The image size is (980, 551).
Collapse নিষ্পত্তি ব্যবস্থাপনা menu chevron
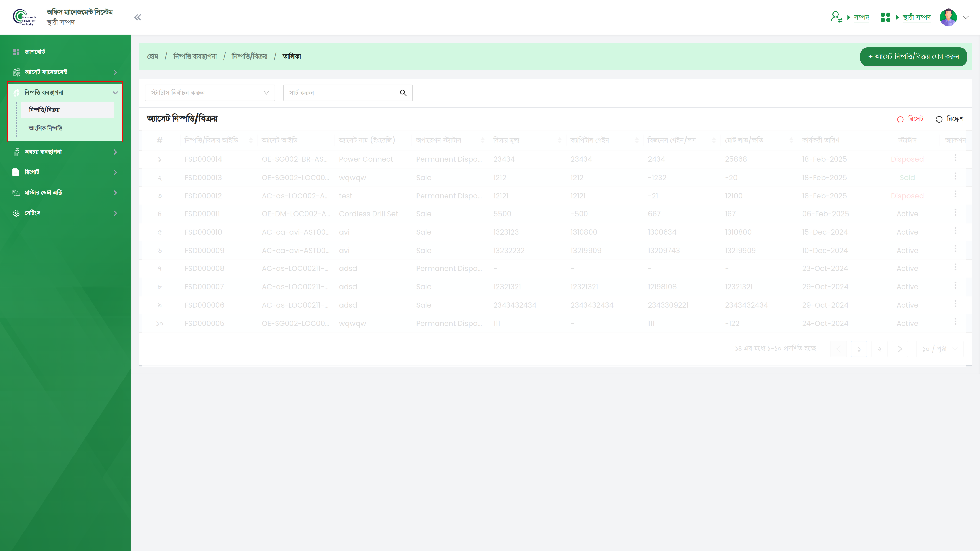[x=115, y=93]
